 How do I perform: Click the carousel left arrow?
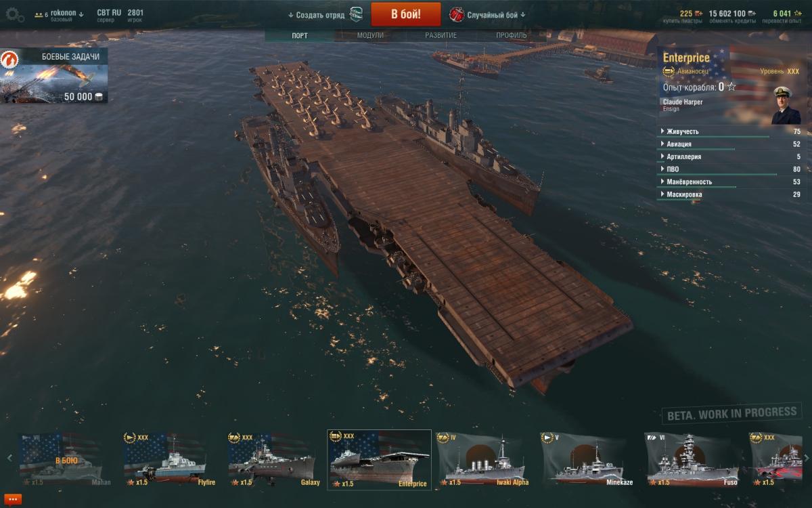[9, 459]
